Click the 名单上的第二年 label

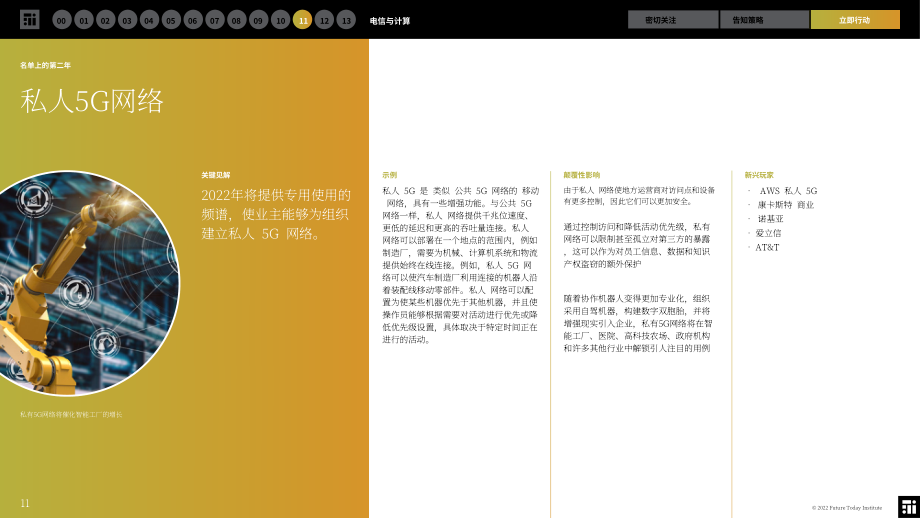pyautogui.click(x=45, y=65)
